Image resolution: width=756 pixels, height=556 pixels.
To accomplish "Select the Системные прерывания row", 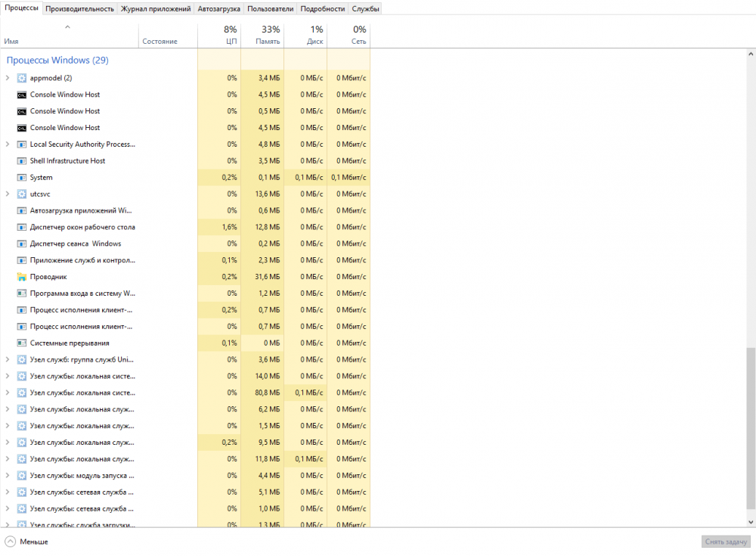I will pos(185,343).
